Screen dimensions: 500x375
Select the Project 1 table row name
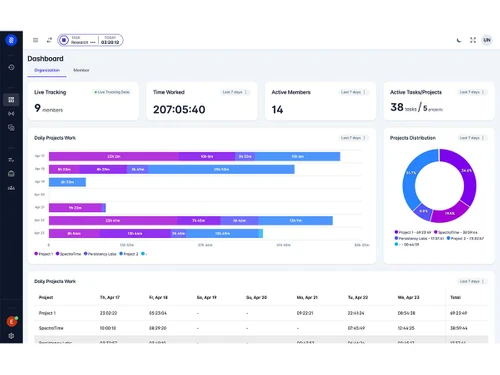(x=47, y=313)
